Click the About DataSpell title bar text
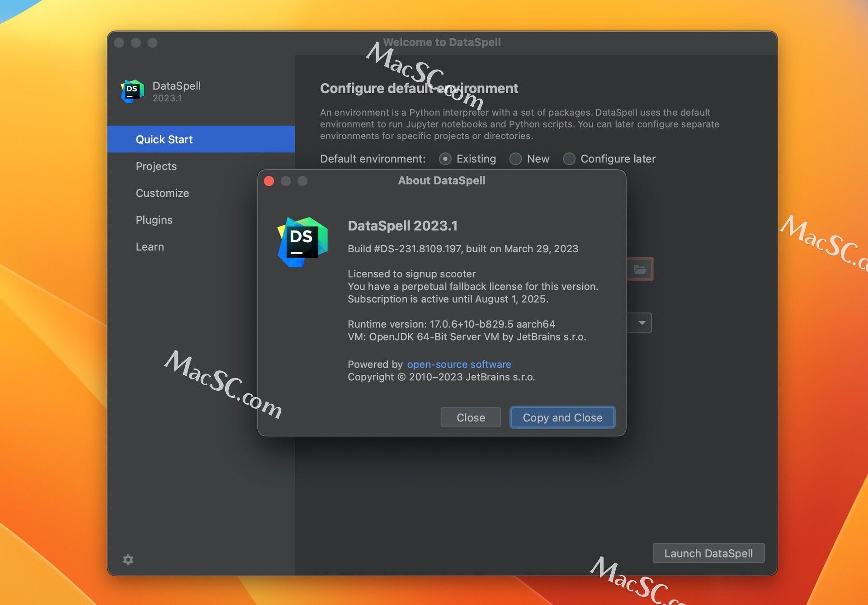The image size is (868, 605). click(442, 180)
